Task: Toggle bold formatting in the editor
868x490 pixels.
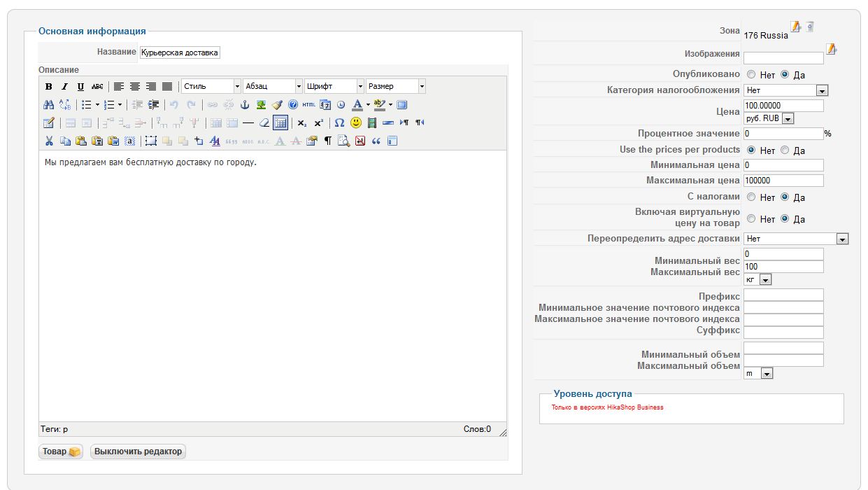Action: pyautogui.click(x=49, y=86)
